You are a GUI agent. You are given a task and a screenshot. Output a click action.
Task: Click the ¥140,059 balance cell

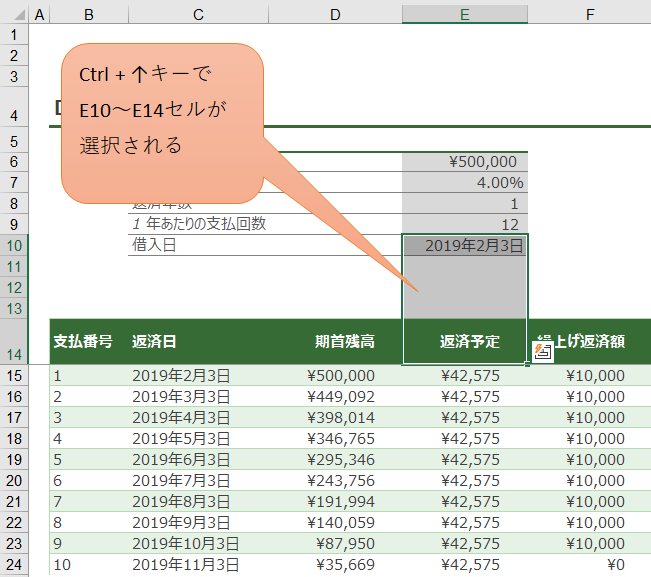click(335, 523)
